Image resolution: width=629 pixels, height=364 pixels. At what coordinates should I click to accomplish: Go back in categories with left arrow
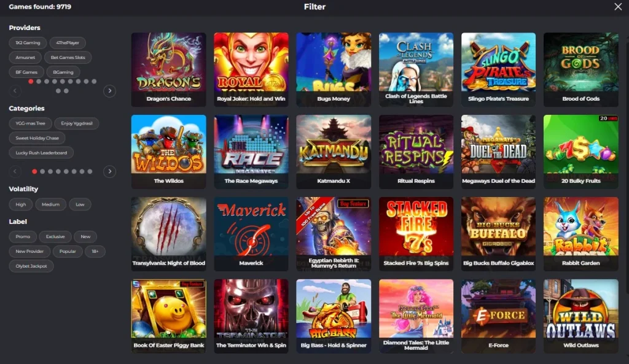(x=15, y=172)
